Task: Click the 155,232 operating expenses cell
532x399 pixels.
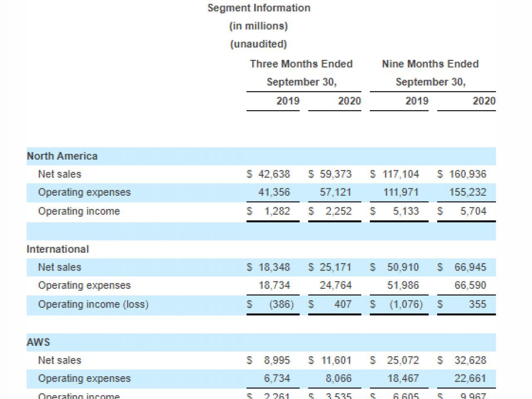Action: click(468, 192)
